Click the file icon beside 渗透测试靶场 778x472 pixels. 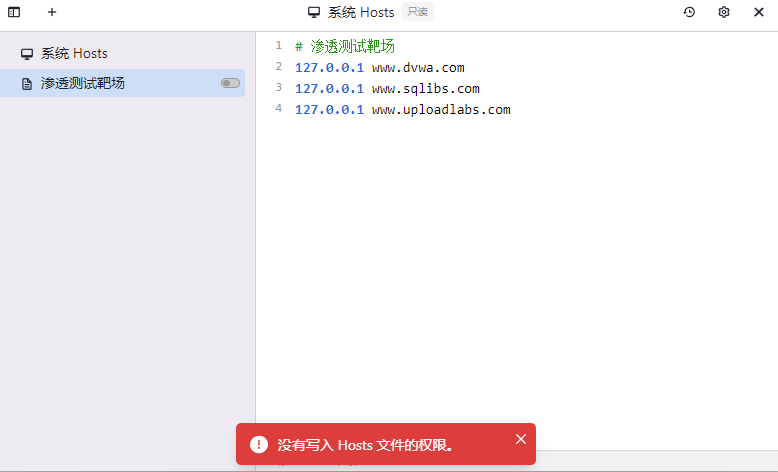point(27,84)
